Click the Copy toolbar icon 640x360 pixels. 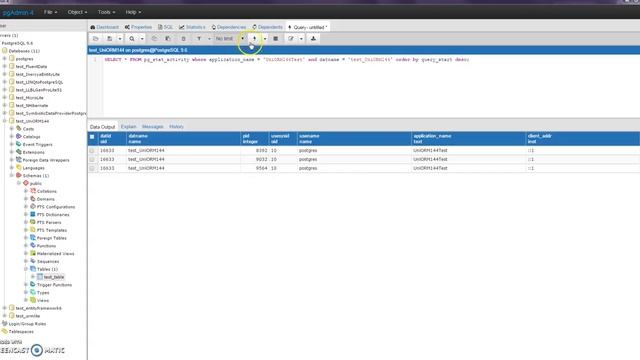click(x=154, y=39)
